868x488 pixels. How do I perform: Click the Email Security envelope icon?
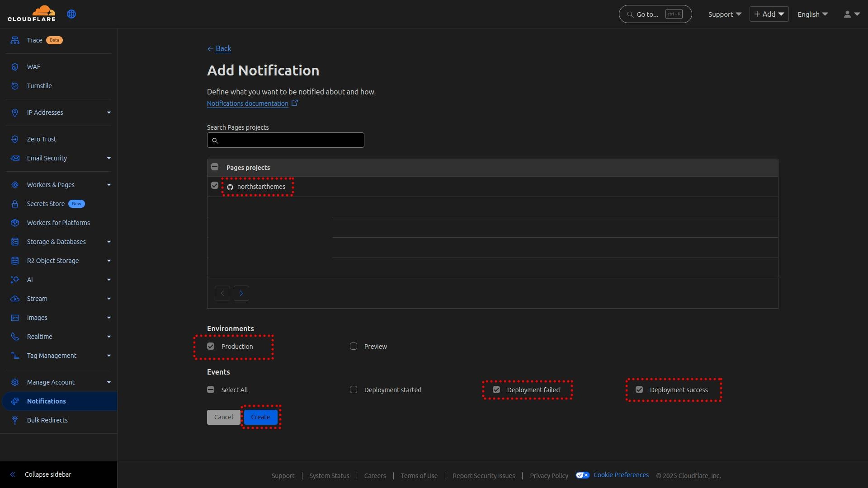click(x=15, y=158)
